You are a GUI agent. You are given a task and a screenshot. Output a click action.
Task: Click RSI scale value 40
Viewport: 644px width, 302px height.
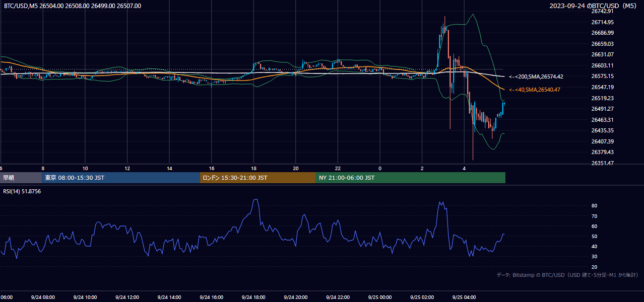(x=594, y=247)
